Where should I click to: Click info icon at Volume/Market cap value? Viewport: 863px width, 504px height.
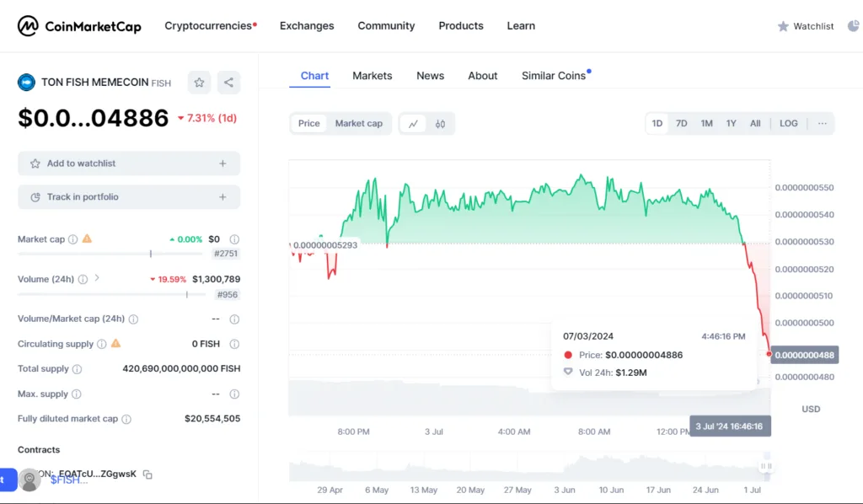[234, 319]
